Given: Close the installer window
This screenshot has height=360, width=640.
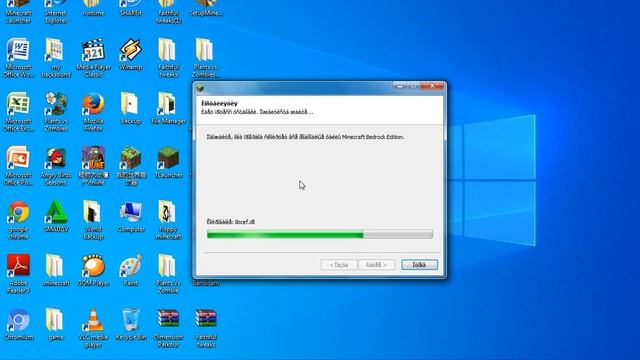Looking at the screenshot, I should (x=432, y=86).
